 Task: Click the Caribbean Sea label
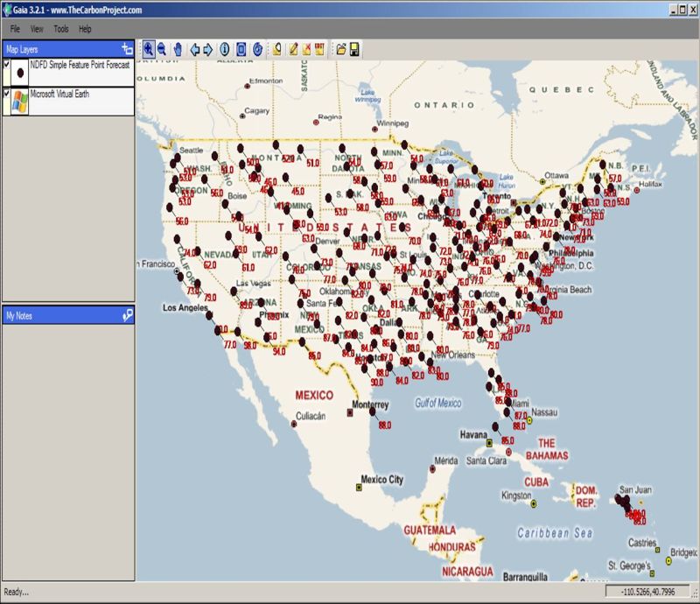click(x=555, y=532)
